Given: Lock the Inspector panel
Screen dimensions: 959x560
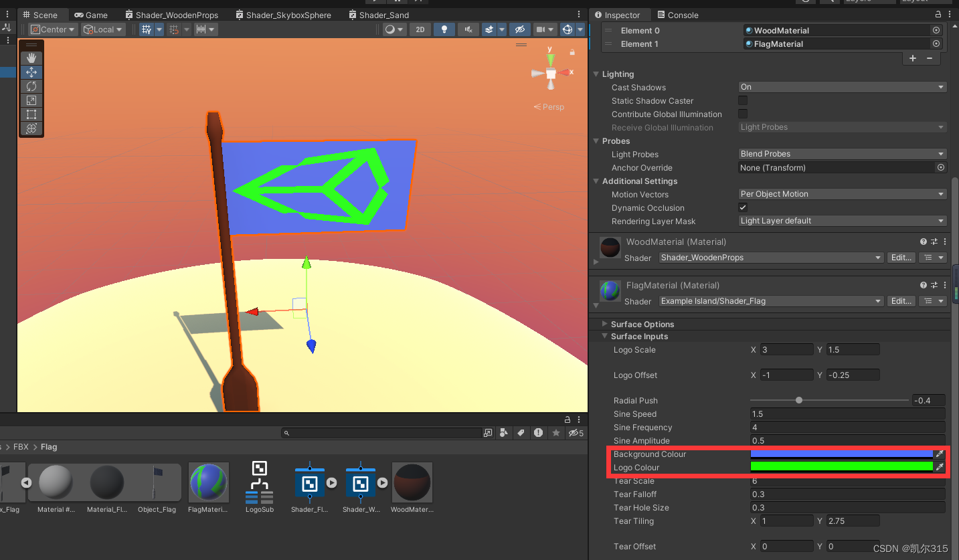Looking at the screenshot, I should pyautogui.click(x=938, y=15).
